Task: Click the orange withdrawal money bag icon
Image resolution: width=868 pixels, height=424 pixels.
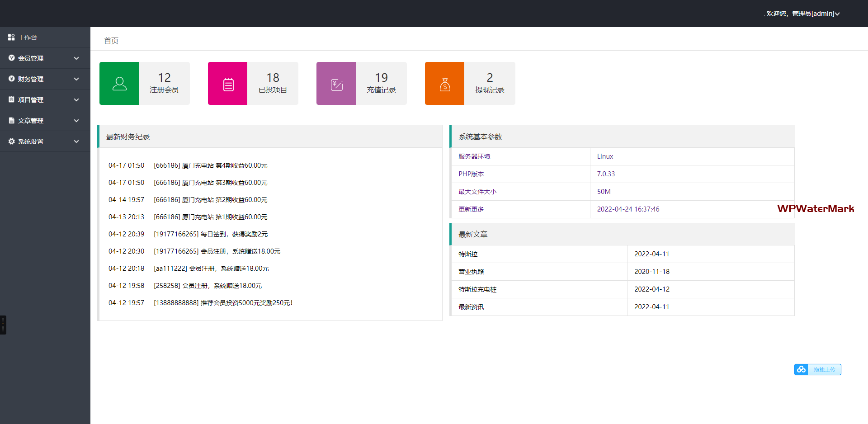Action: tap(445, 84)
